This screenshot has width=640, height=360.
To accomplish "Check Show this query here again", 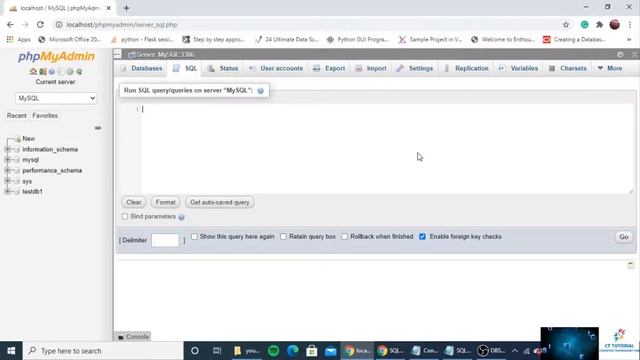I will 194,236.
